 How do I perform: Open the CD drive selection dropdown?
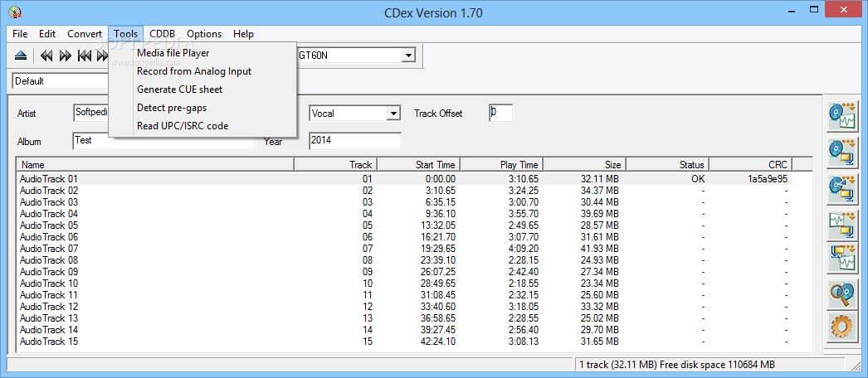tap(408, 56)
